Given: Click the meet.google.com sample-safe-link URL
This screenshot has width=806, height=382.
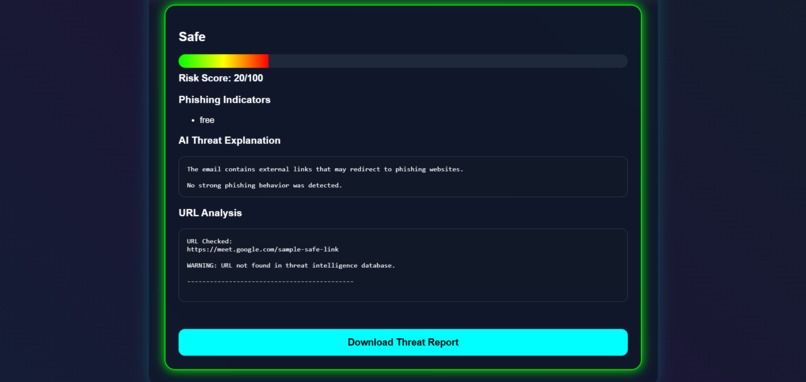Looking at the screenshot, I should click(x=263, y=249).
